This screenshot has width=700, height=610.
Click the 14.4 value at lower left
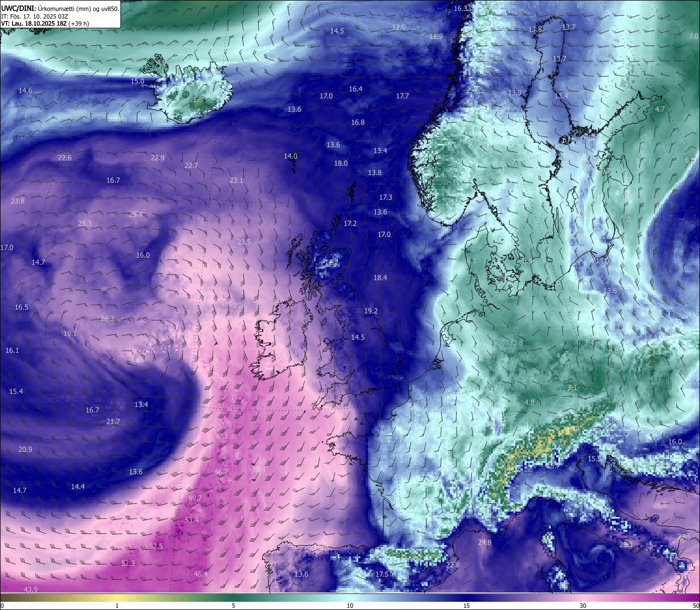click(x=78, y=486)
